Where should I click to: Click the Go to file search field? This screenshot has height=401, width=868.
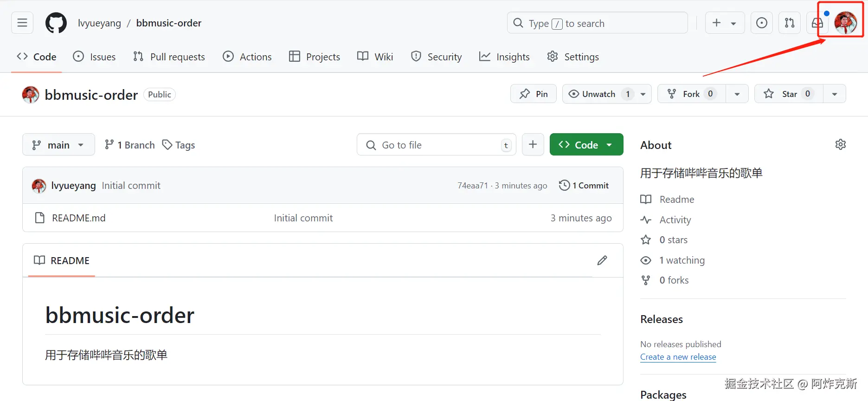click(436, 145)
